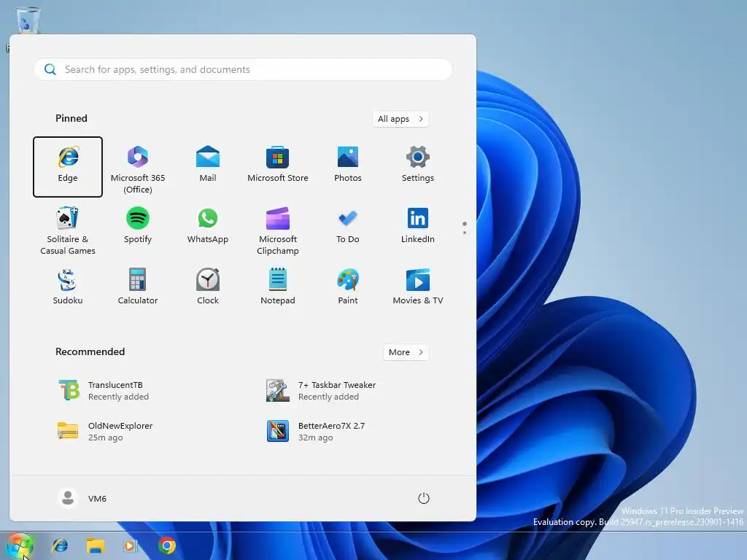This screenshot has height=560, width=747.
Task: Click the Start menu search box
Action: [243, 69]
